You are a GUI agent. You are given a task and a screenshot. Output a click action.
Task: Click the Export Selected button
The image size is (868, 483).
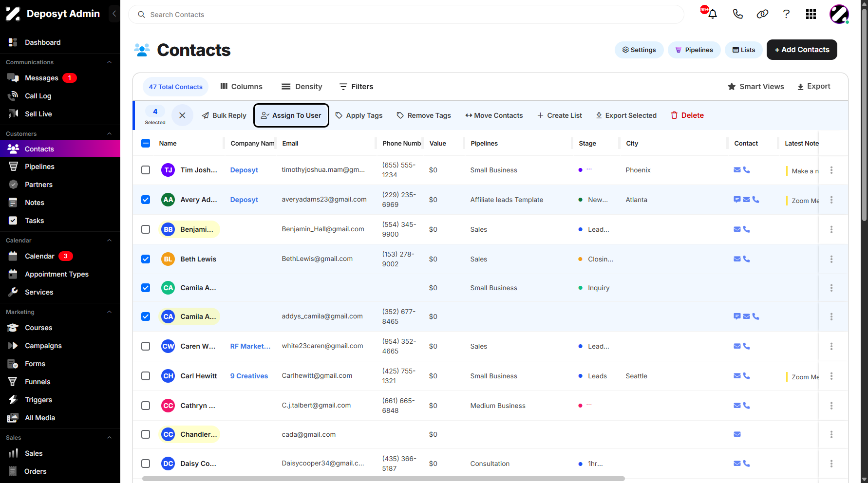tap(626, 115)
